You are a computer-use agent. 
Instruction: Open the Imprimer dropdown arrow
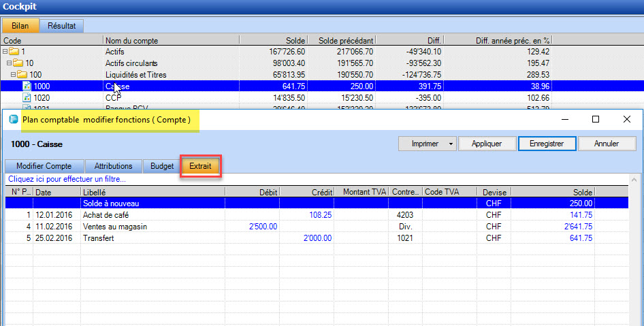449,144
